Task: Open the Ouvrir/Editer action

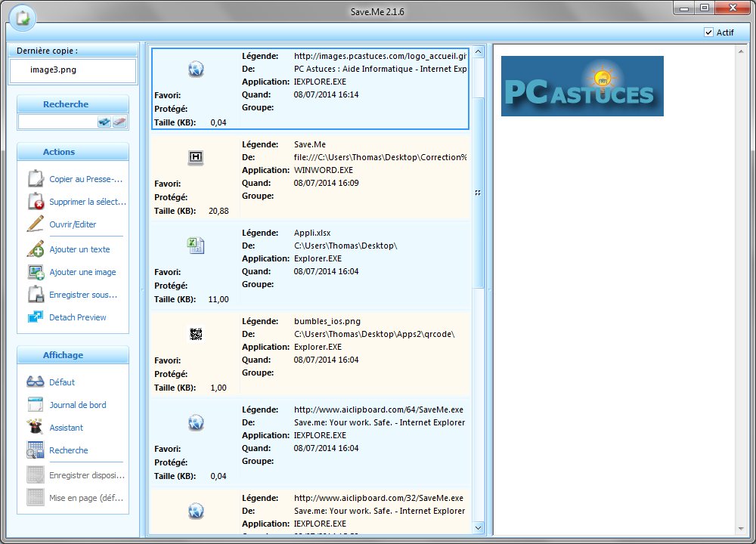Action: (73, 224)
